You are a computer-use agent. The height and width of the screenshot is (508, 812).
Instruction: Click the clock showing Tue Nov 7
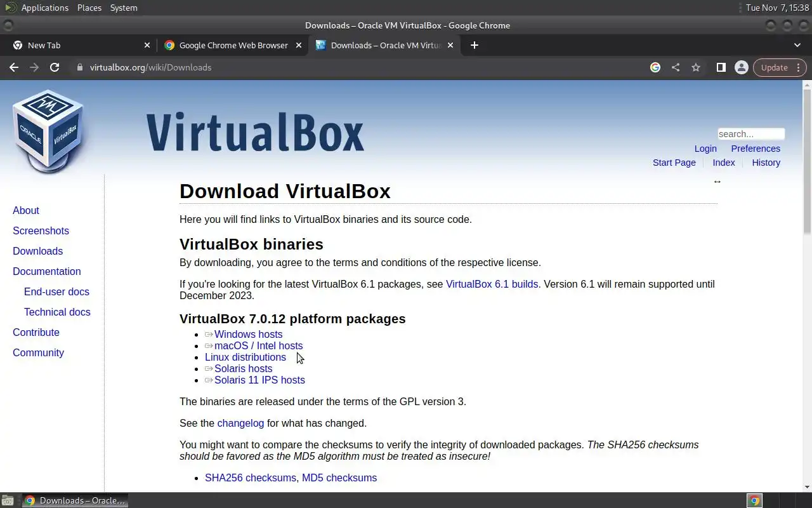coord(777,8)
